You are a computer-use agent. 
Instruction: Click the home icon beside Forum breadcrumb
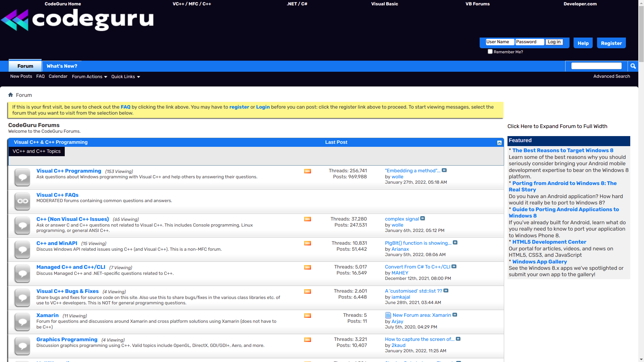click(x=11, y=95)
